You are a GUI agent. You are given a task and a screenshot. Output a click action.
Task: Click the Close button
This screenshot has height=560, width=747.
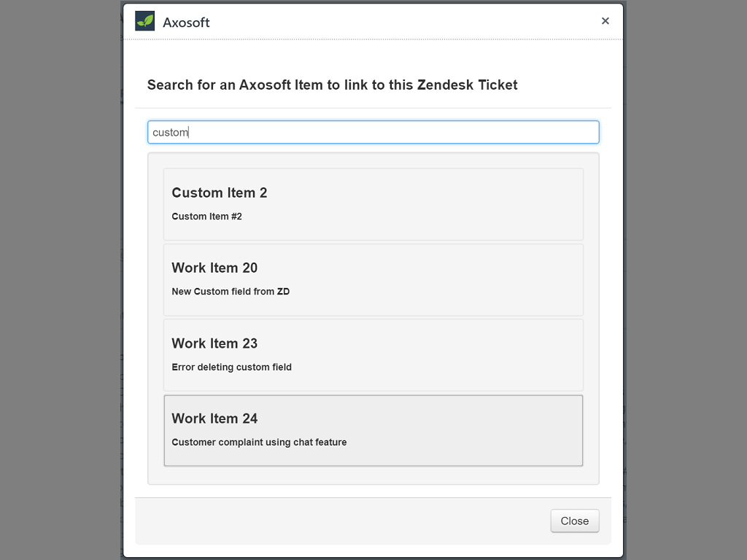pyautogui.click(x=575, y=521)
